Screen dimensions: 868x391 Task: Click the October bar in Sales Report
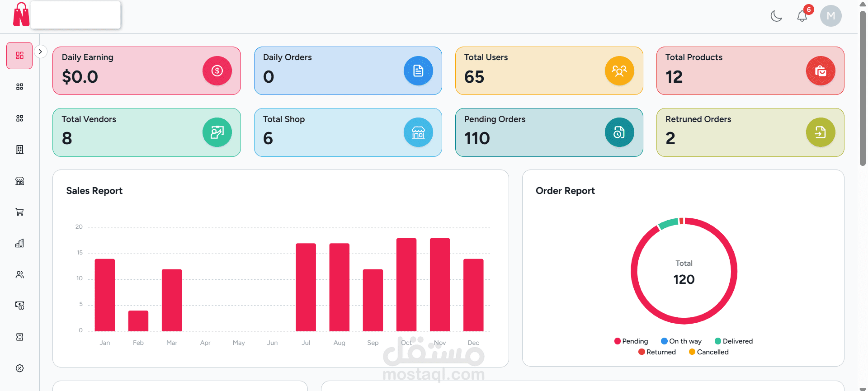click(x=406, y=285)
